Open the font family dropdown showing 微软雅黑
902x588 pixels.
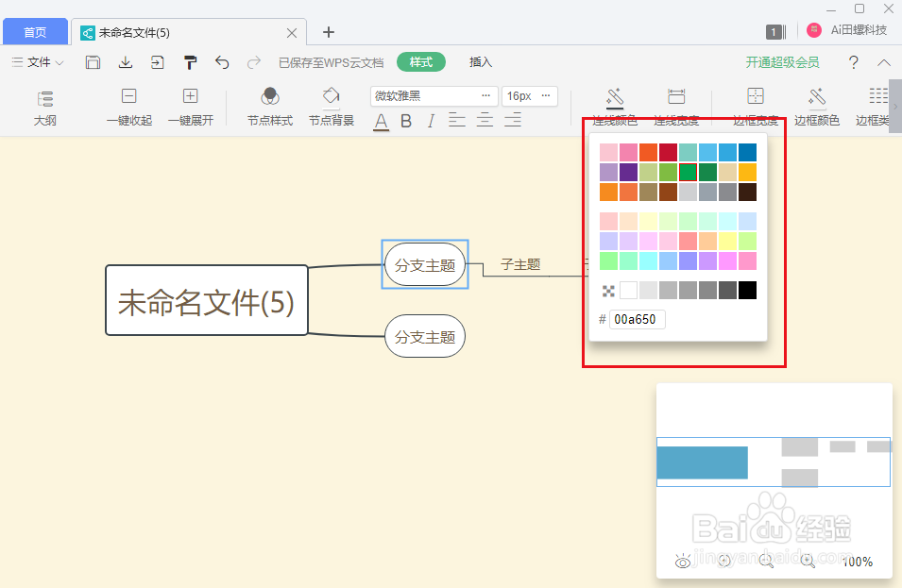click(x=434, y=95)
